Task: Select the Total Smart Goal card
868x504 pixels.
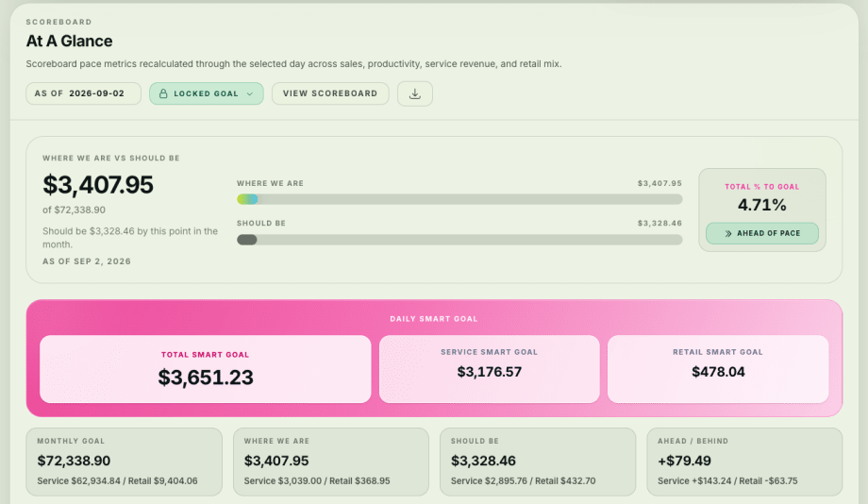Action: (x=206, y=369)
